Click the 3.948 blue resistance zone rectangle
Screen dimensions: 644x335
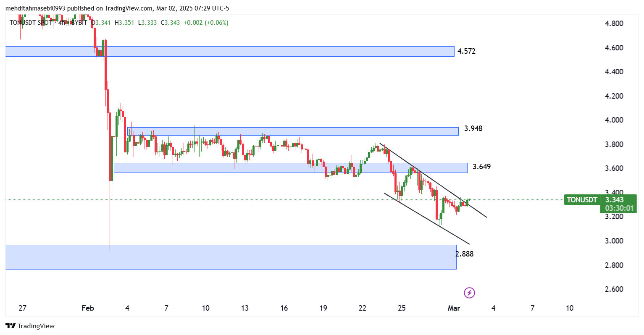293,131
